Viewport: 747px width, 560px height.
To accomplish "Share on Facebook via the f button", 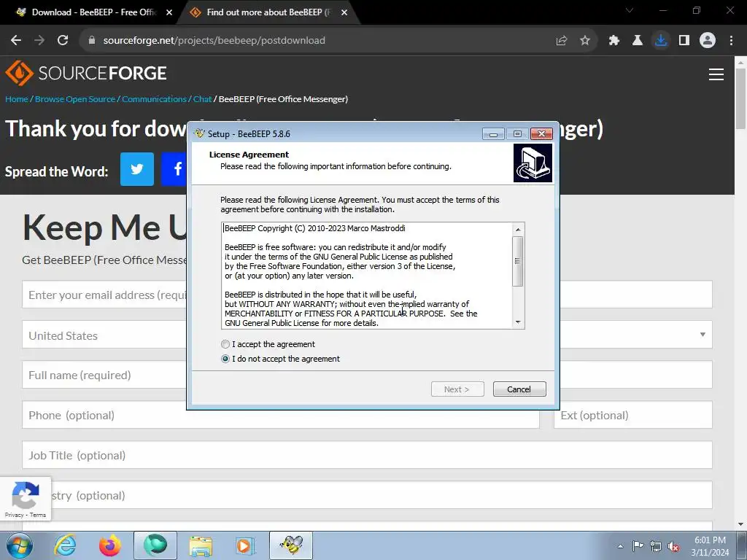I will (174, 169).
